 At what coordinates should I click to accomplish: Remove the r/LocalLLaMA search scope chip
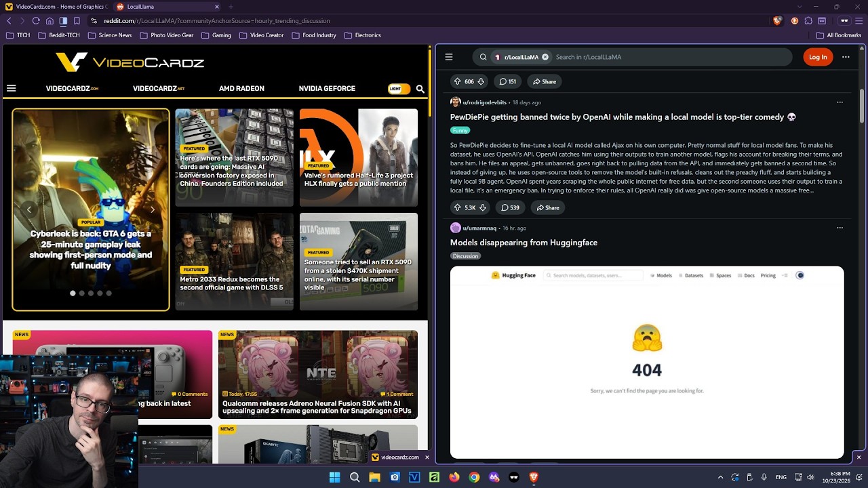click(x=545, y=57)
